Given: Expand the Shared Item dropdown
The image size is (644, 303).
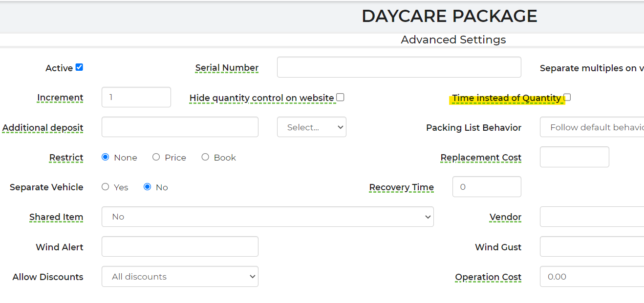Looking at the screenshot, I should tap(267, 217).
